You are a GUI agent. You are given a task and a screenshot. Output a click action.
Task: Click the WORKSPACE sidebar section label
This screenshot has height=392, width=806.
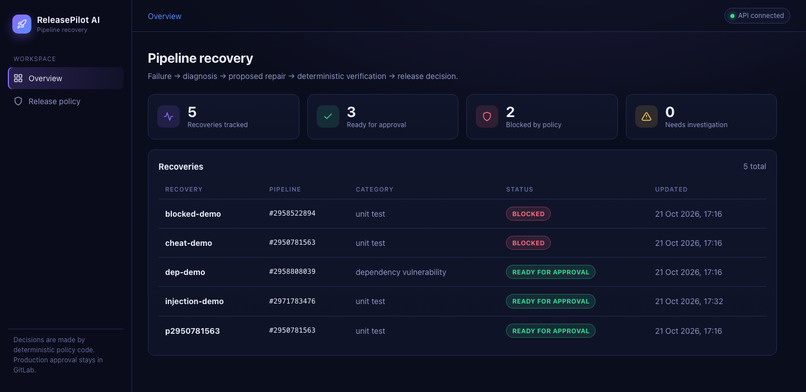click(34, 59)
